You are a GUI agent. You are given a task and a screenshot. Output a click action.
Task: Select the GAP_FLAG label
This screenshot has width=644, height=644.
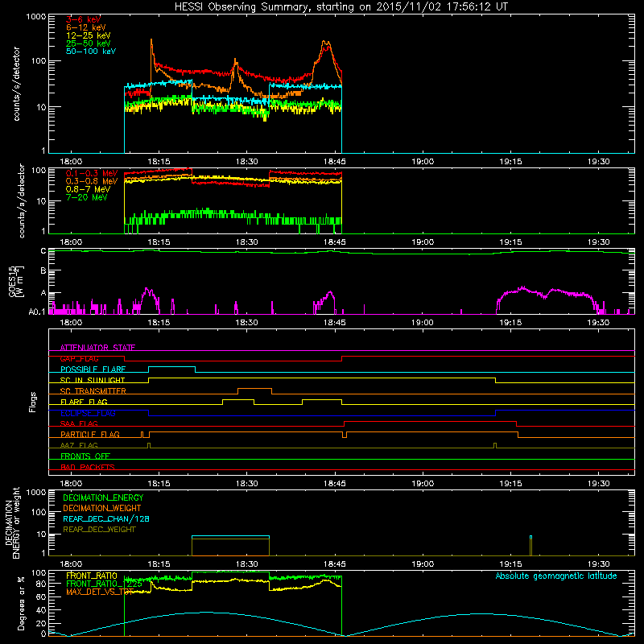tap(79, 358)
